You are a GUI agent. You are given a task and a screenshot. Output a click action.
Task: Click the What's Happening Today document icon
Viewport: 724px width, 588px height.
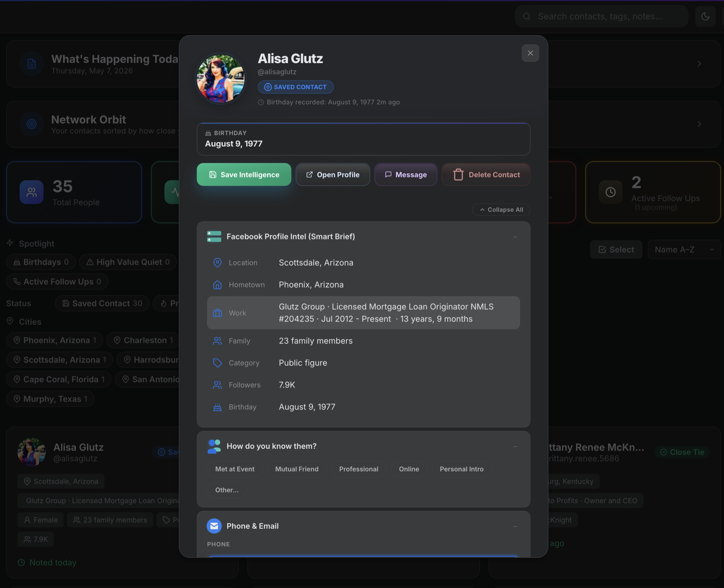point(31,64)
